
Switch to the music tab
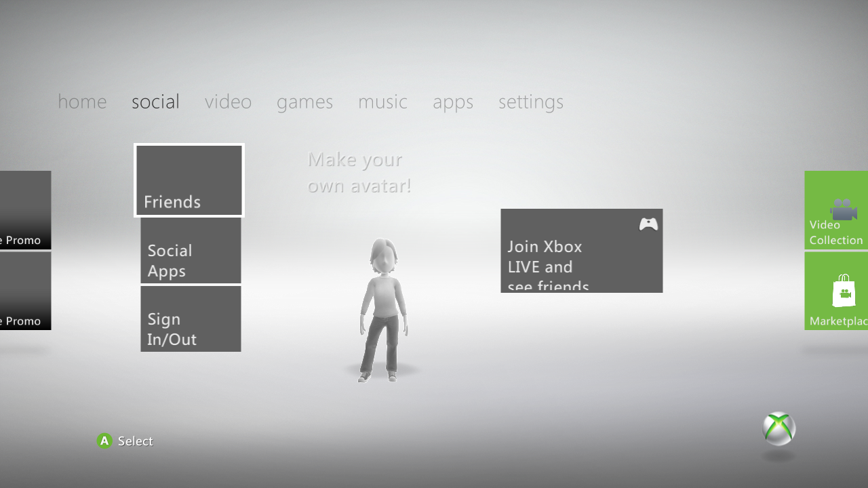[x=382, y=102]
